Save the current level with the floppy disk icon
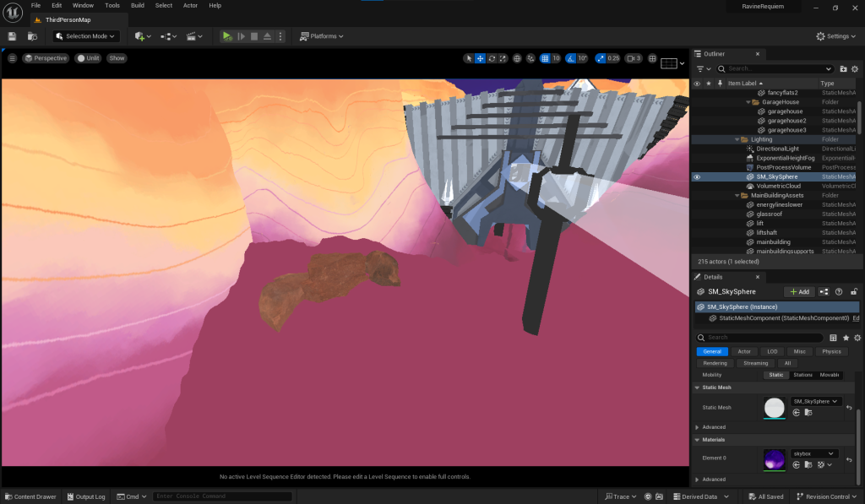865x504 pixels. (12, 36)
